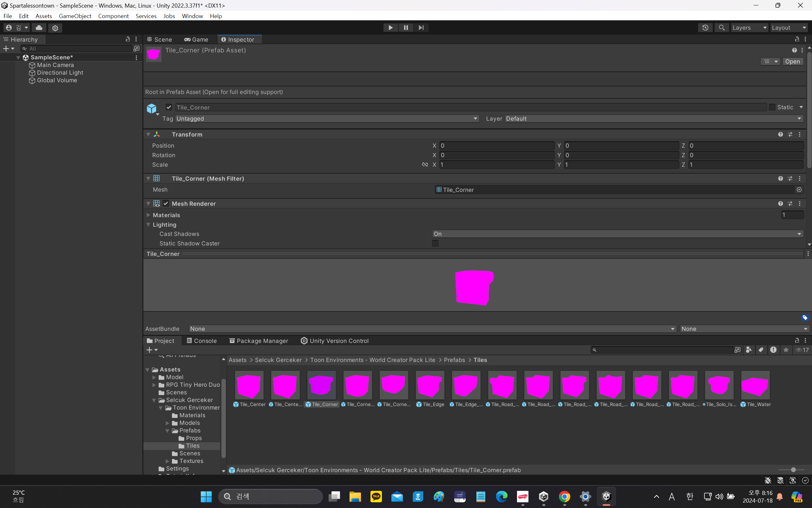812x508 pixels.
Task: Toggle the Scale constrained proportions link
Action: tap(425, 165)
